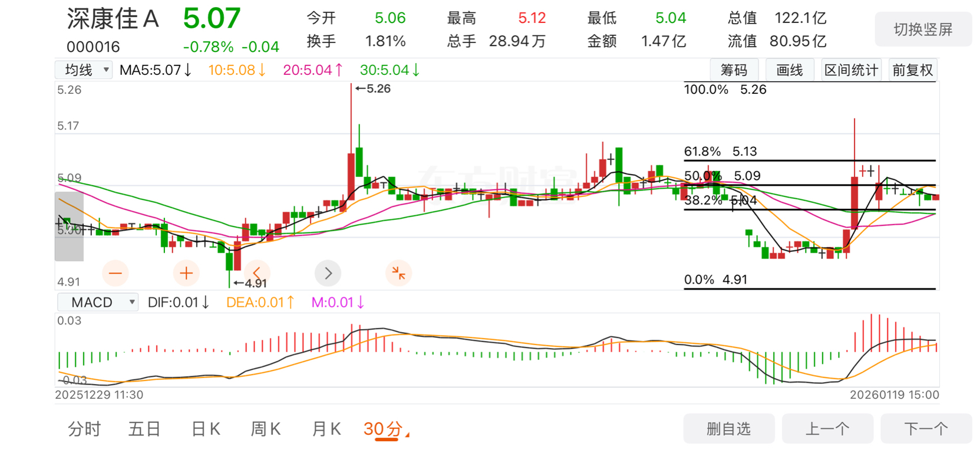The image size is (980, 453).
Task: Go to previous stock with 上一个
Action: 827,429
